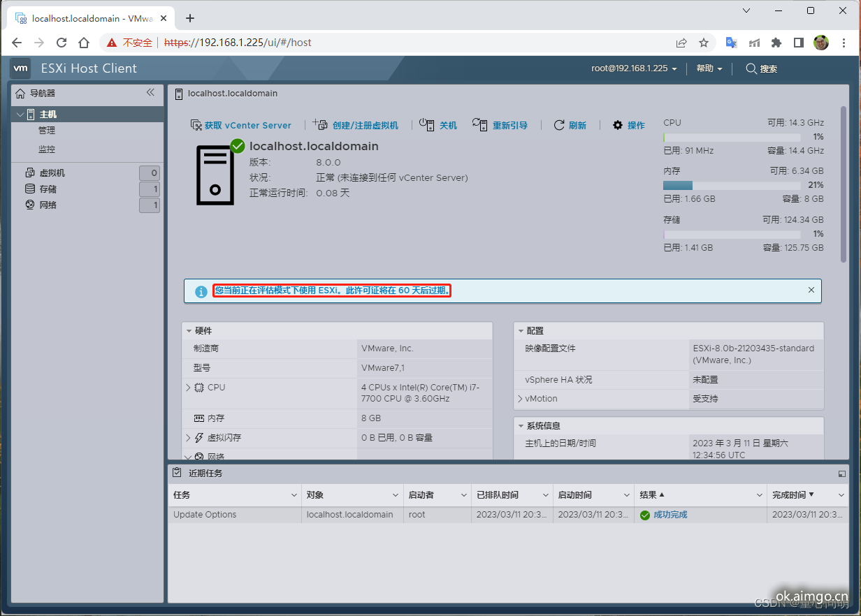Open the root@192.168.1.225 user dropdown
The width and height of the screenshot is (861, 616).
click(634, 68)
